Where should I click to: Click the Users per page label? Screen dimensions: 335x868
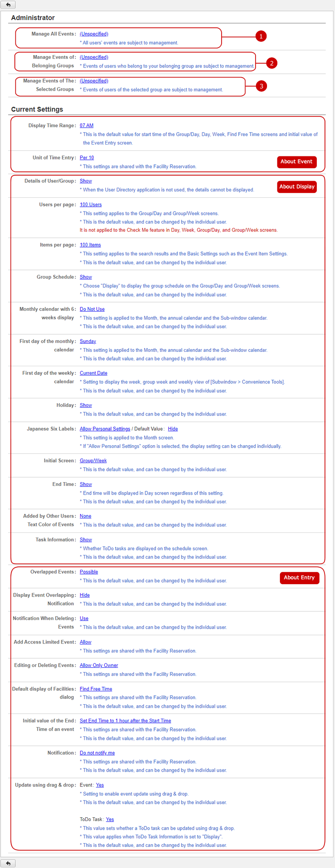coord(57,204)
